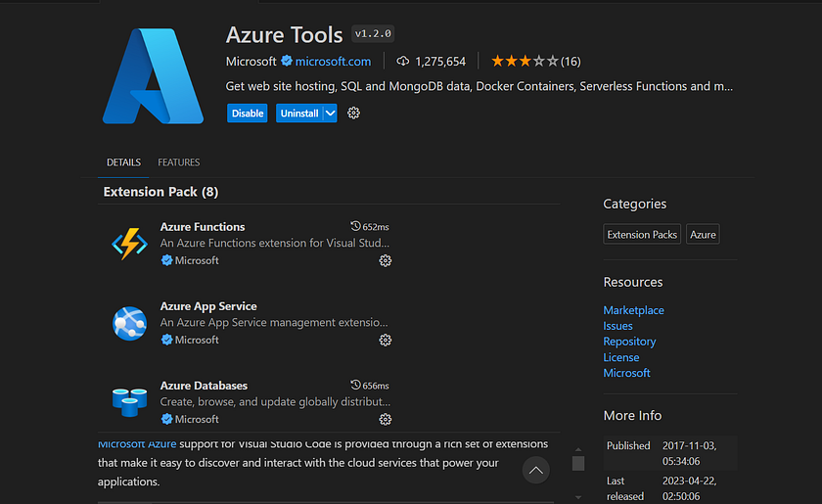The image size is (822, 504).
Task: Switch to the Features tab
Action: 179,162
